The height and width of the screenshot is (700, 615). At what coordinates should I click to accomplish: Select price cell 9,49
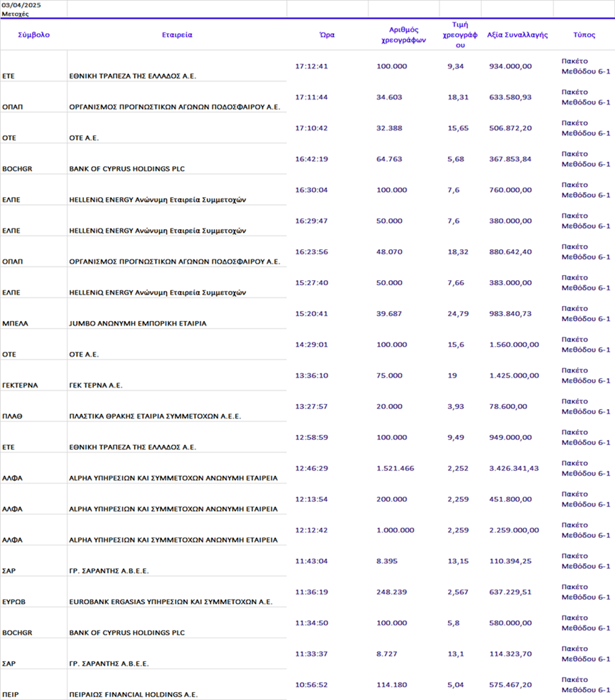click(x=456, y=438)
